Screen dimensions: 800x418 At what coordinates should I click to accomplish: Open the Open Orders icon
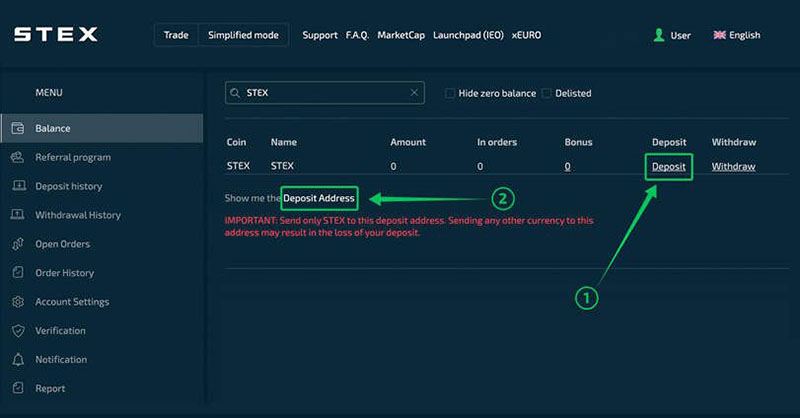(18, 244)
